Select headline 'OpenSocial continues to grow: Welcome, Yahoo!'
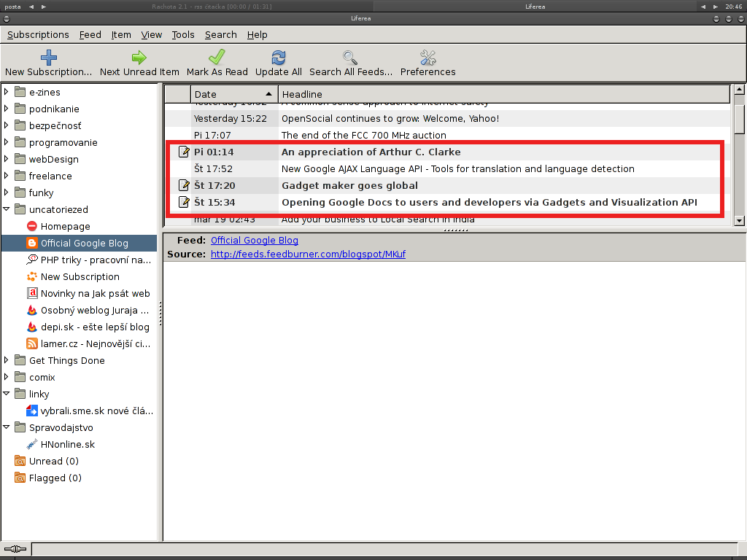The width and height of the screenshot is (747, 560). point(390,119)
